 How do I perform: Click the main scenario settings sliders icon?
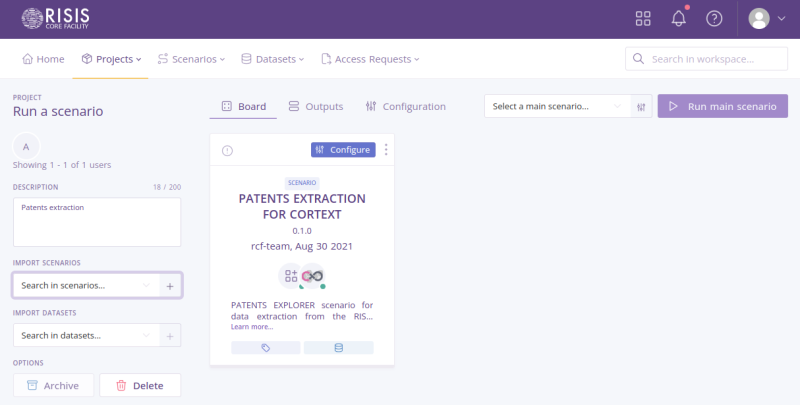642,106
